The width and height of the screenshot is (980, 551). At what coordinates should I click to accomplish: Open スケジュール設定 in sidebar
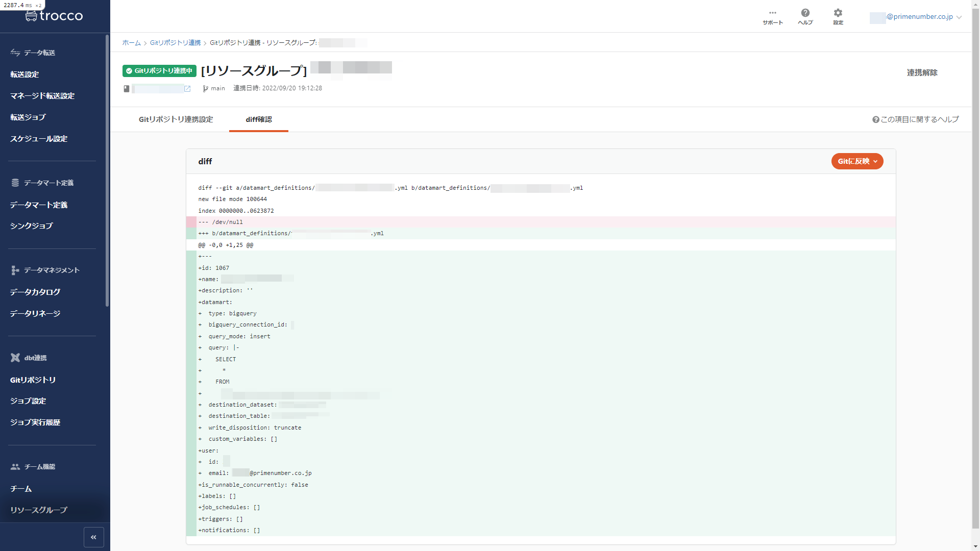click(x=39, y=139)
